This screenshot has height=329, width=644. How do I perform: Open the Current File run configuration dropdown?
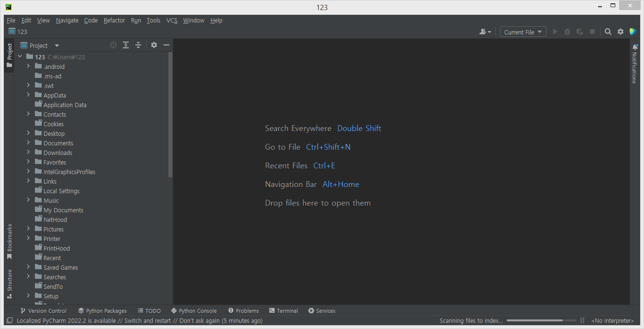tap(523, 32)
